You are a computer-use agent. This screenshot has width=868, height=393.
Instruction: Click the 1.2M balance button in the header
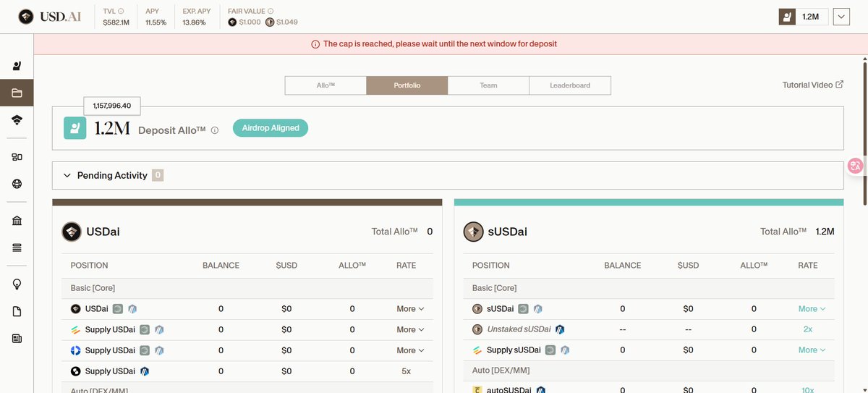(803, 17)
